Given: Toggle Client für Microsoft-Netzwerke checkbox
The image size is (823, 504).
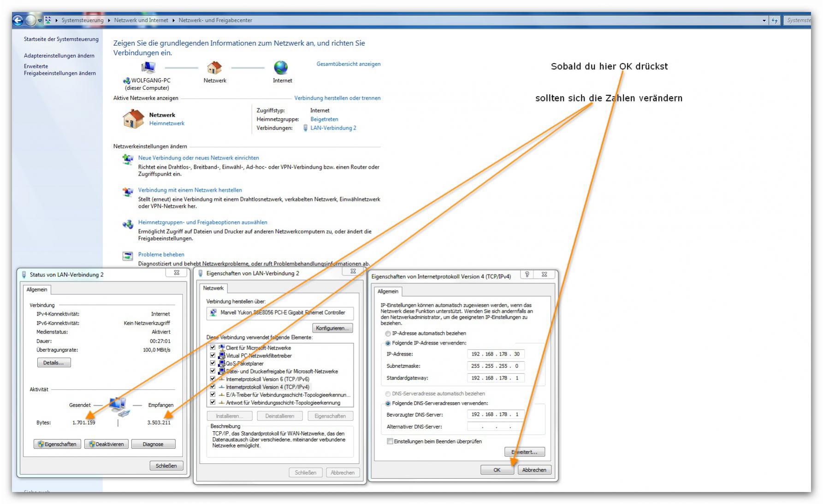Looking at the screenshot, I should pos(213,348).
